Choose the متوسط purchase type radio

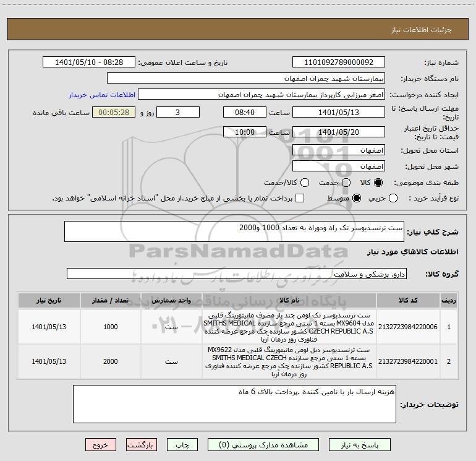(x=357, y=198)
